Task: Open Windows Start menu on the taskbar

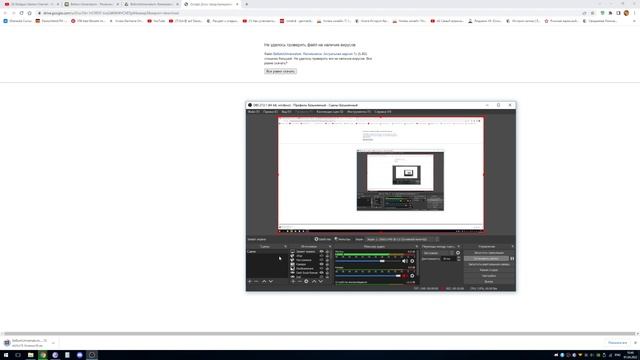Action: pos(6,355)
